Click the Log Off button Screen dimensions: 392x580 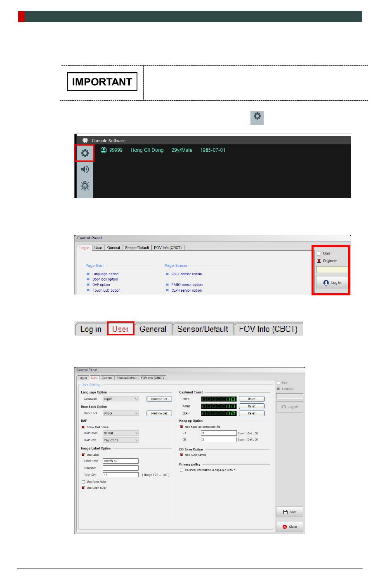click(x=290, y=407)
